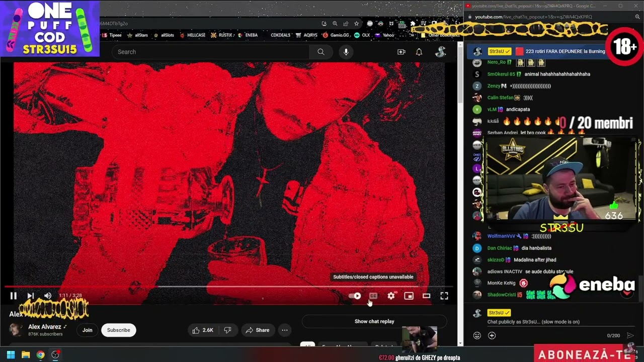Open the Gamio.GG bookmark
644x362 pixels.
coord(336,35)
